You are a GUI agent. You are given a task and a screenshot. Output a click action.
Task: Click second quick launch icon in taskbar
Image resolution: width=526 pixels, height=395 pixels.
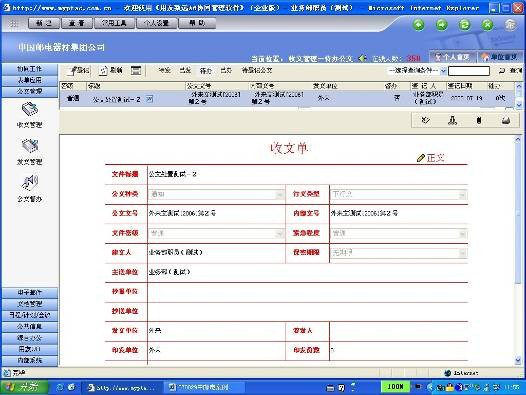pyautogui.click(x=71, y=387)
